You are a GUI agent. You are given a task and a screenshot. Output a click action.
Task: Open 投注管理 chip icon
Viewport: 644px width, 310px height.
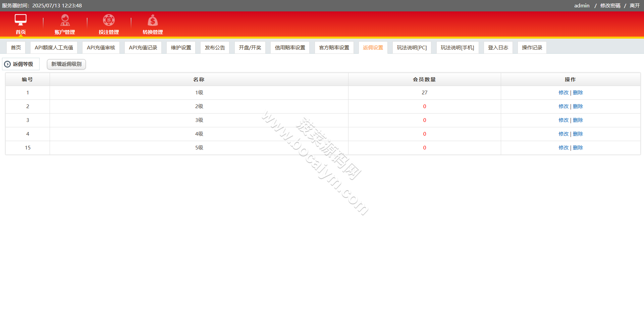pos(109,20)
